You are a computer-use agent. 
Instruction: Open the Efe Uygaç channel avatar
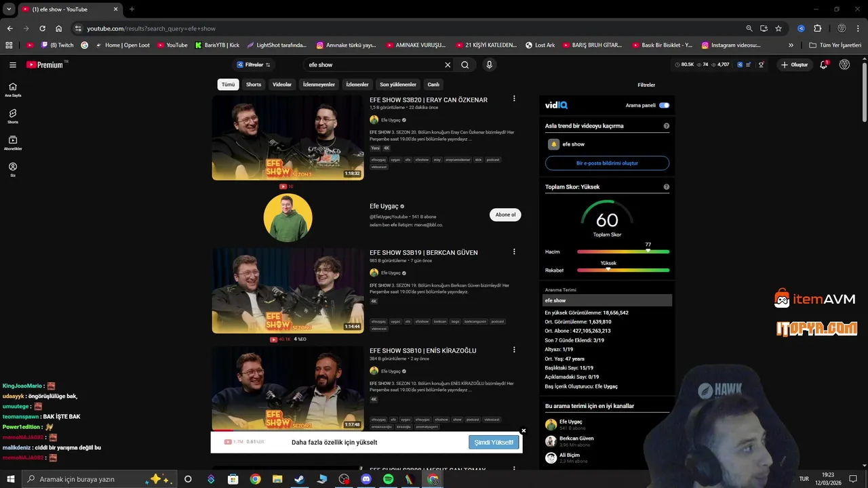(x=288, y=218)
